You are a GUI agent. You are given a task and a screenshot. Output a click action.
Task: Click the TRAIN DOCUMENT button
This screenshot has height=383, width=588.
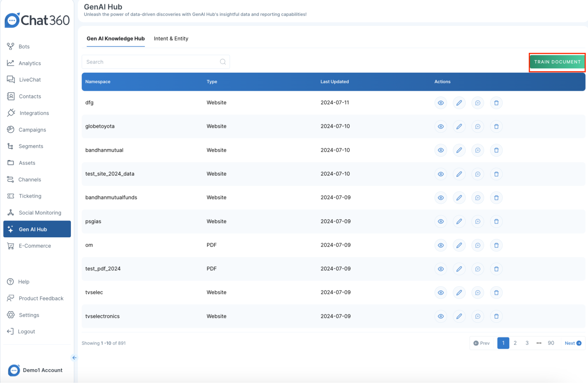coord(557,62)
